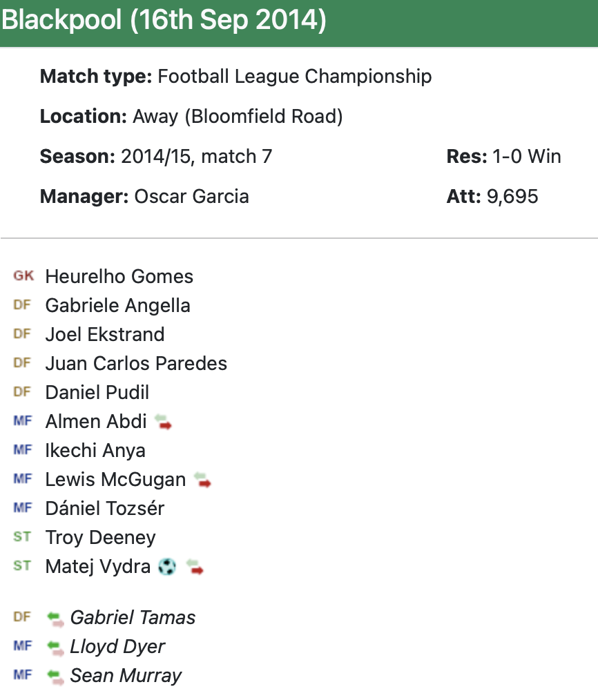Click the goal ball icon beside Matej Vydra

[x=167, y=567]
